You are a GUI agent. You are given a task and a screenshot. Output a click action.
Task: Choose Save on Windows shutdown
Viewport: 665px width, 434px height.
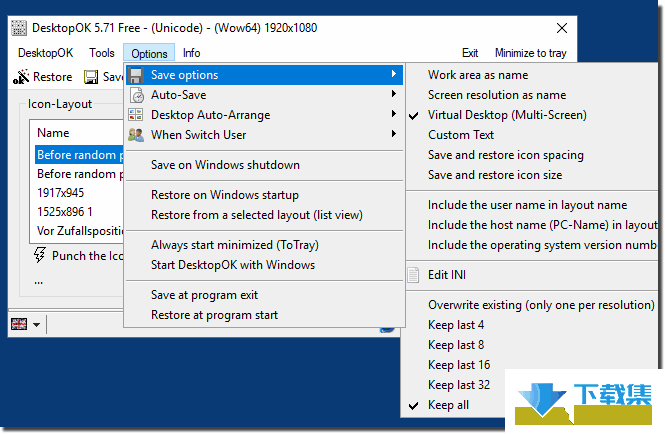225,165
